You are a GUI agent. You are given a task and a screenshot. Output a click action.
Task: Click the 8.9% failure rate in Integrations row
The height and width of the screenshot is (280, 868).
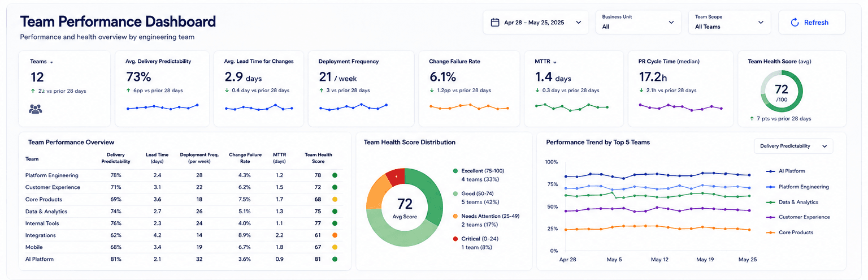[244, 235]
